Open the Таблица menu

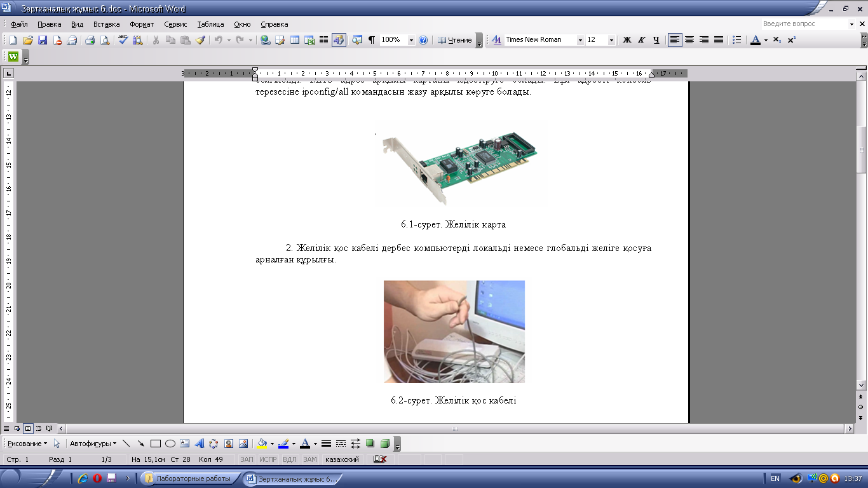(210, 24)
